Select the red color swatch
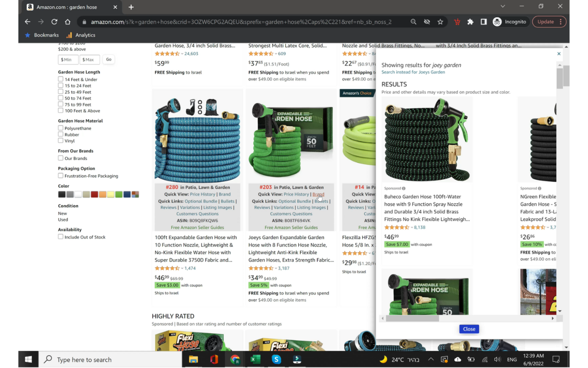 pos(94,195)
